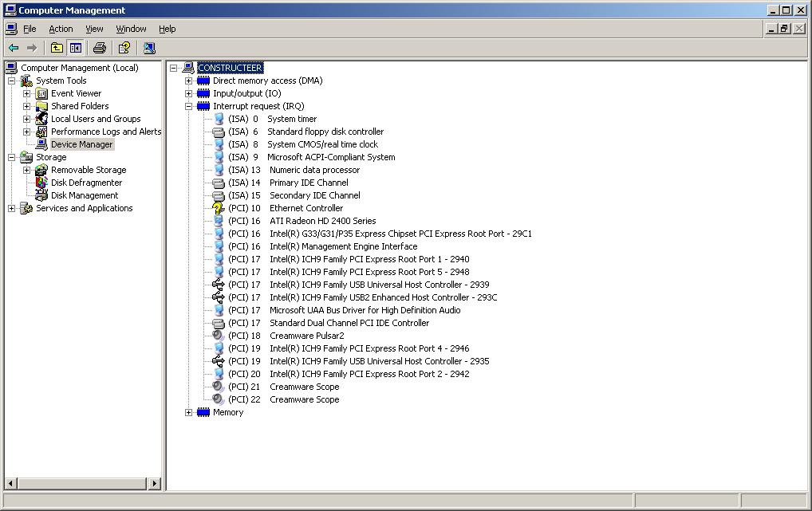
Task: Expand the Services and Applications node
Action: point(11,208)
